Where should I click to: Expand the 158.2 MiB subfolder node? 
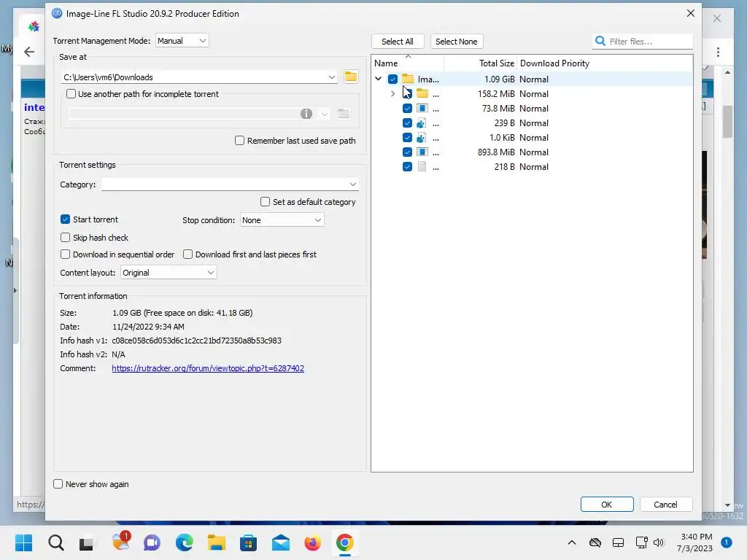(x=392, y=94)
